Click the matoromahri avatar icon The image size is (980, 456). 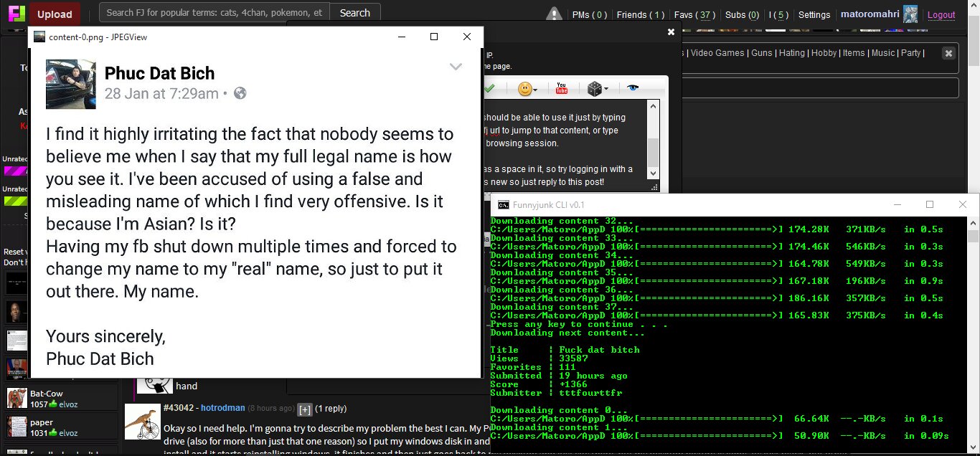[x=910, y=14]
